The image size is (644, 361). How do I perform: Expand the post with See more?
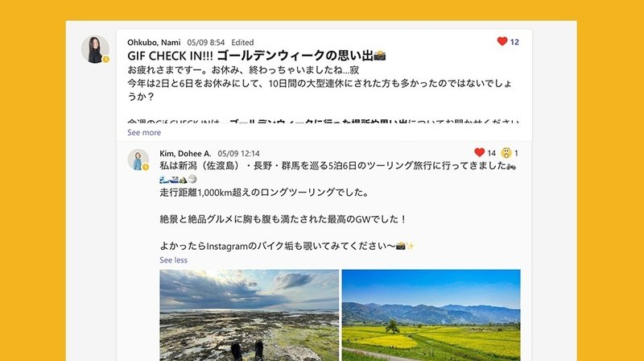pos(144,132)
